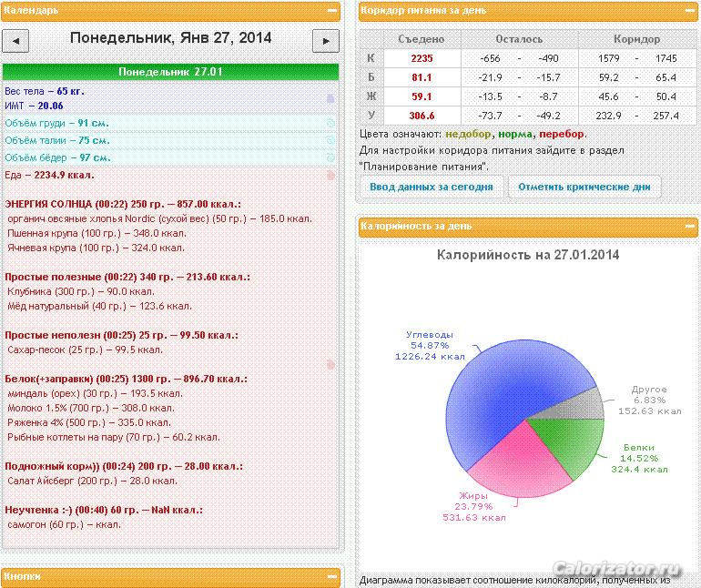
Task: Open the ЭНЕРГИЯ СОЛНЦА meal heading
Action: (x=123, y=205)
